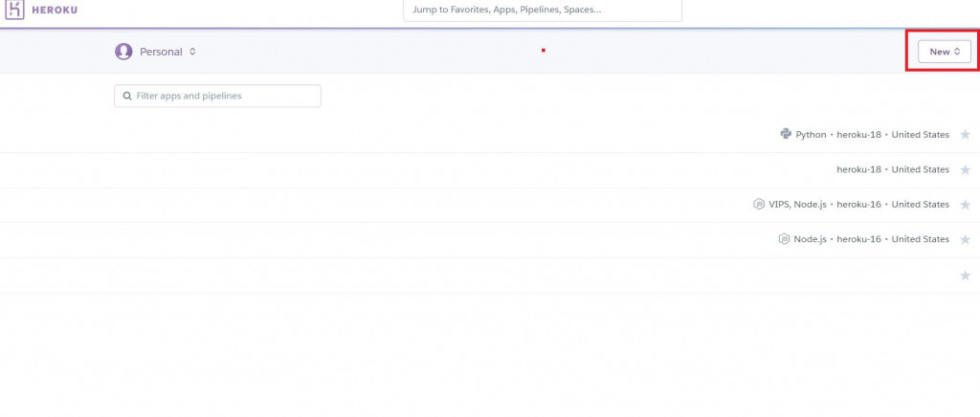Viewport: 980px width, 417px height.
Task: Favorite the heroku-18 app without language
Action: 965,170
